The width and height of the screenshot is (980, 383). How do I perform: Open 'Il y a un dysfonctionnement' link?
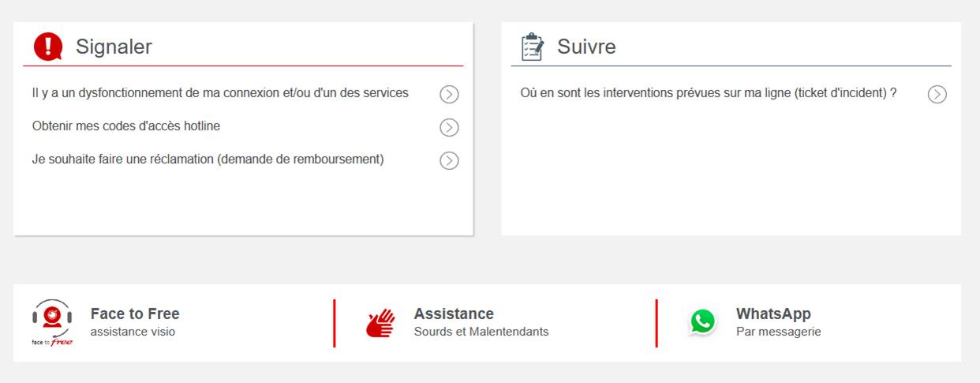tap(220, 93)
